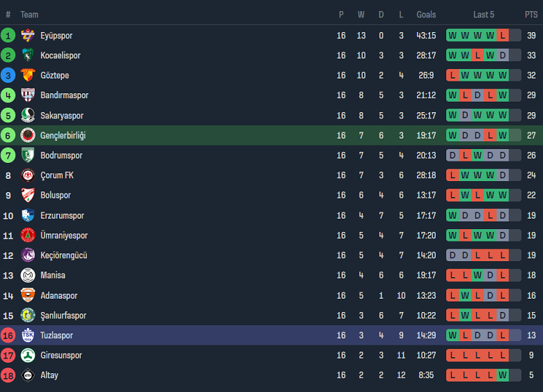Click the Göztepe club badge
This screenshot has width=543, height=392.
click(28, 75)
